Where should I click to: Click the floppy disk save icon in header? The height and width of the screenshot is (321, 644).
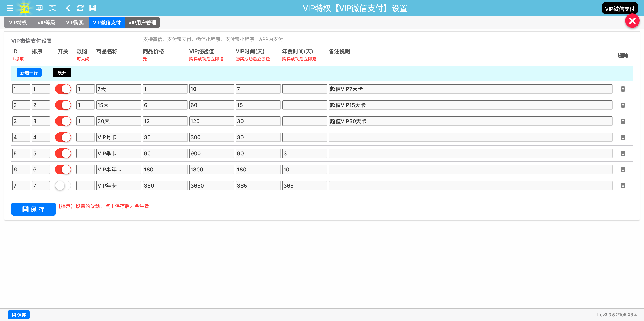click(x=93, y=8)
